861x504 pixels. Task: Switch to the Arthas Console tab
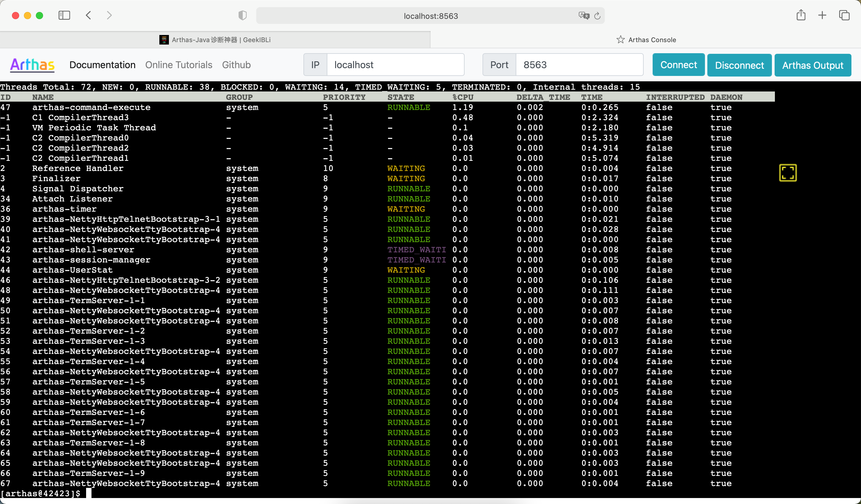pos(646,40)
